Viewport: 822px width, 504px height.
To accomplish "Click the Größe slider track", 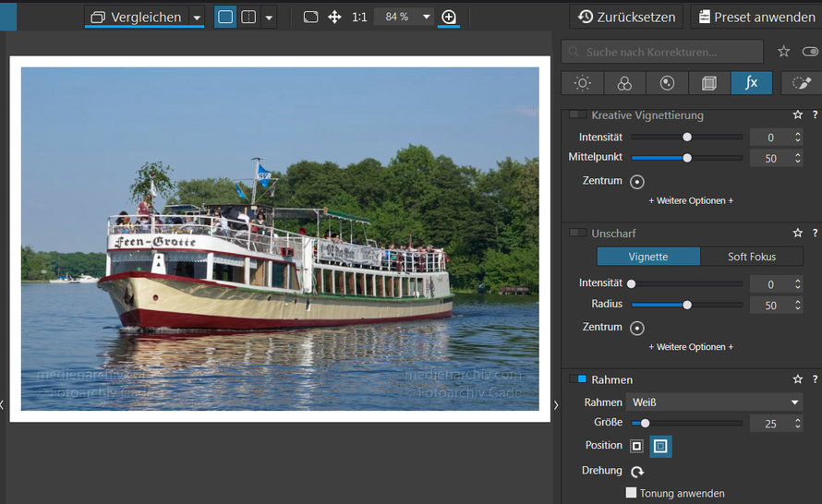I will click(687, 423).
